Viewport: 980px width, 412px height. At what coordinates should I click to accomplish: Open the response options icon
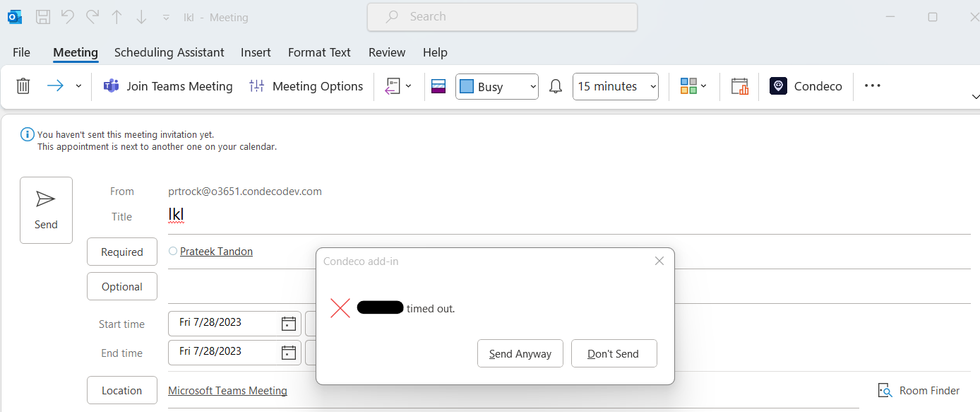[x=393, y=86]
